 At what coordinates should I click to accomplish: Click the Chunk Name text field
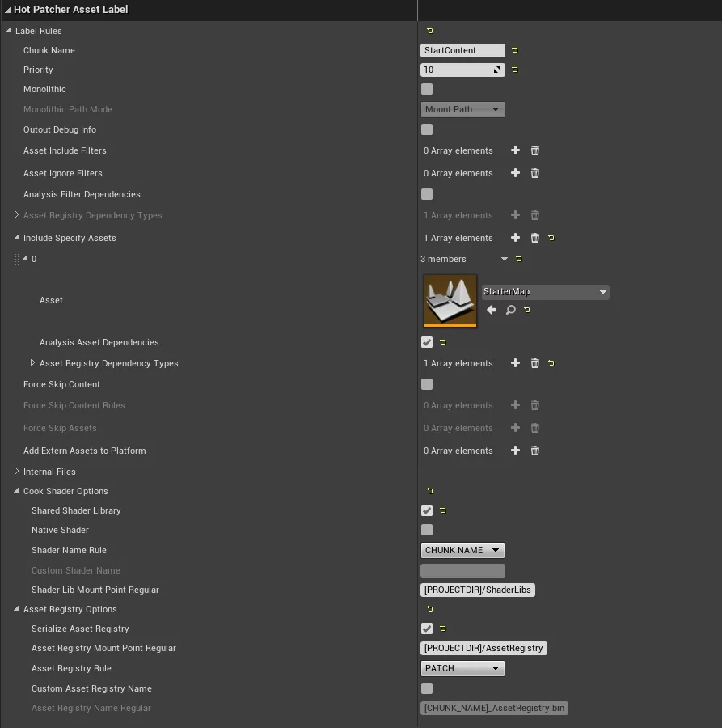[x=462, y=50]
